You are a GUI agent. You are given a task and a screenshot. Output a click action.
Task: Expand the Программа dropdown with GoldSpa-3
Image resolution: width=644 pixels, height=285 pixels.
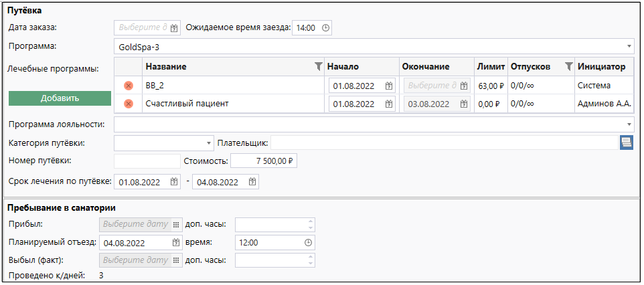point(629,47)
